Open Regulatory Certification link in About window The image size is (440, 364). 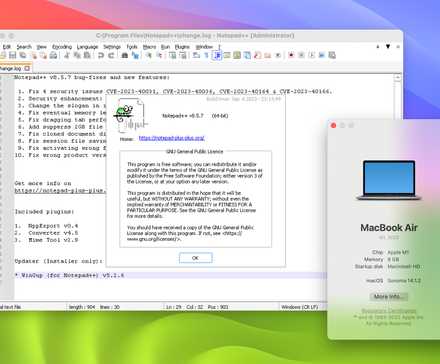point(389,311)
